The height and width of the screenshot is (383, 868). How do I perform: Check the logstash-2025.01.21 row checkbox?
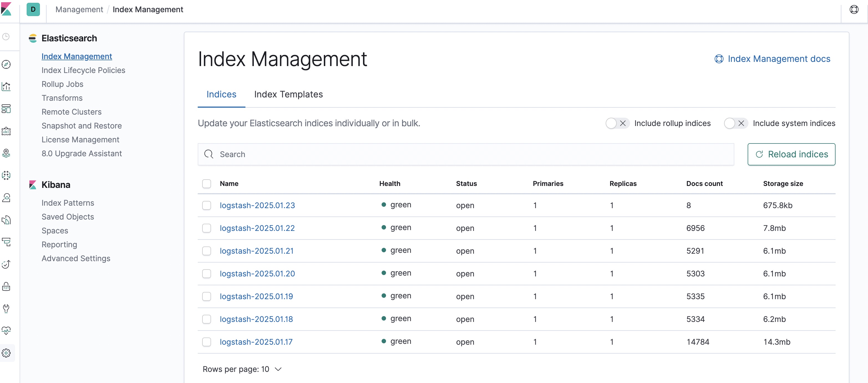click(207, 251)
